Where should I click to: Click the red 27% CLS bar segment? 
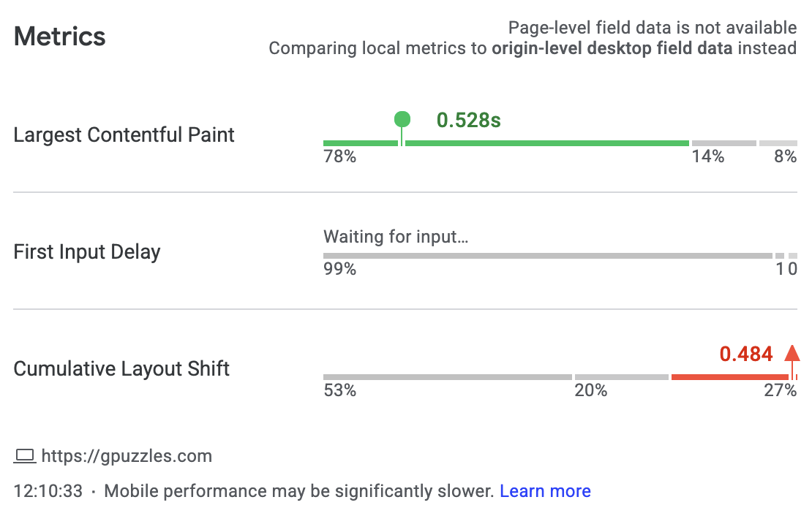(729, 377)
